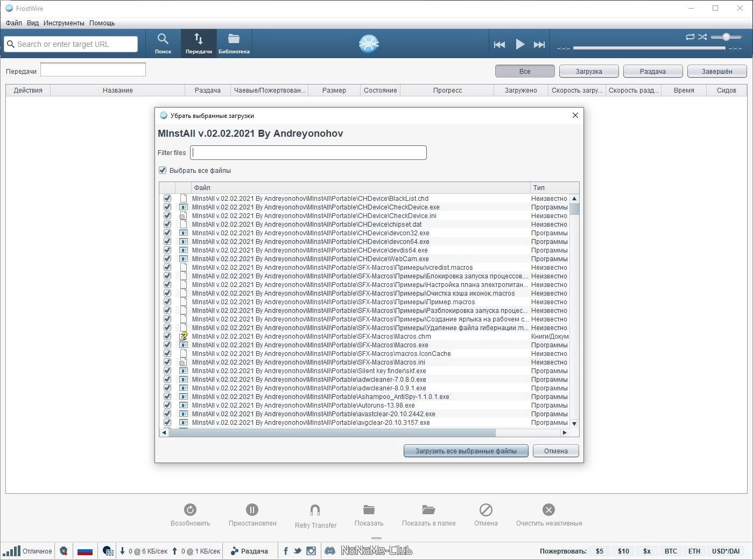753x560 pixels.
Task: Uncheck the Macros.chm file checkbox
Action: [167, 336]
